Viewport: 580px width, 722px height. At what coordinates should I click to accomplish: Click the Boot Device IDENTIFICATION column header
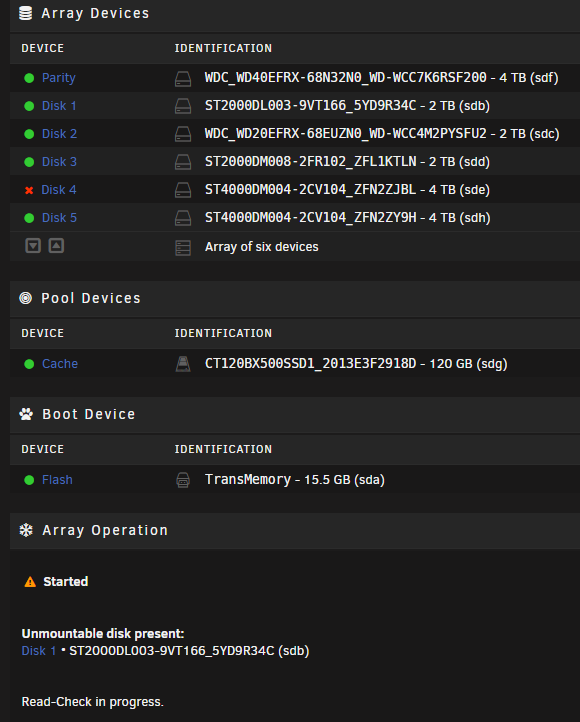coord(223,449)
